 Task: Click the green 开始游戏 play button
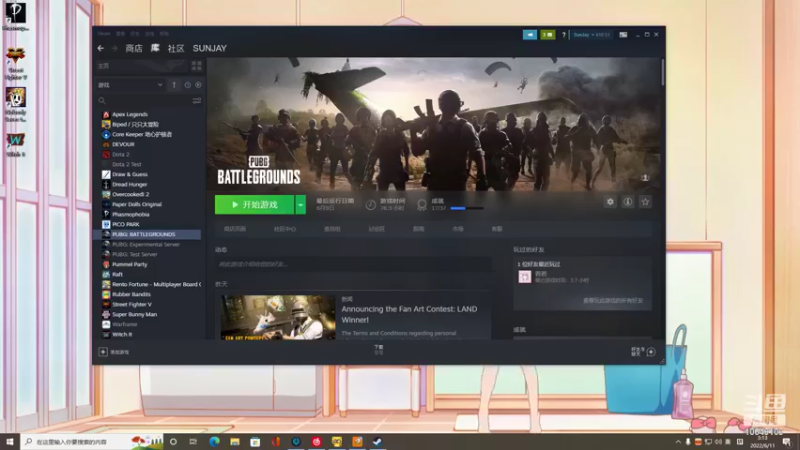tap(254, 205)
